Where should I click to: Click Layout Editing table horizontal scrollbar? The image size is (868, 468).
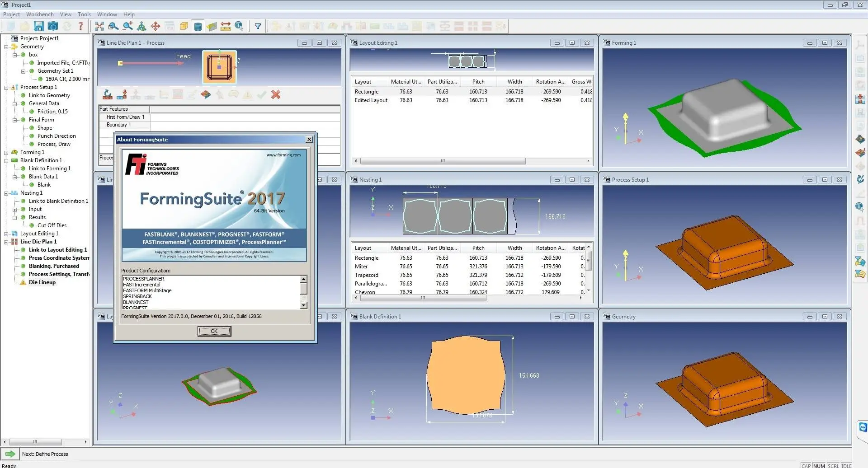[x=443, y=161]
